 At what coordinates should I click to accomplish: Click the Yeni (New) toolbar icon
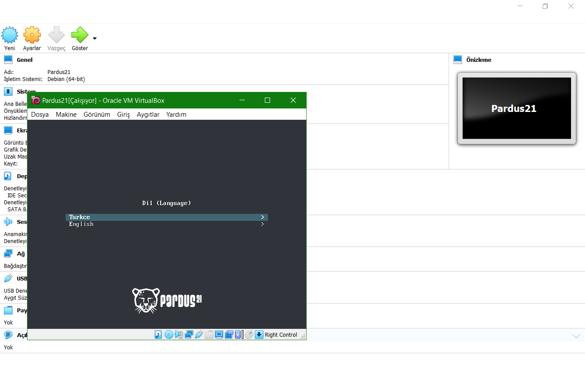click(x=10, y=35)
